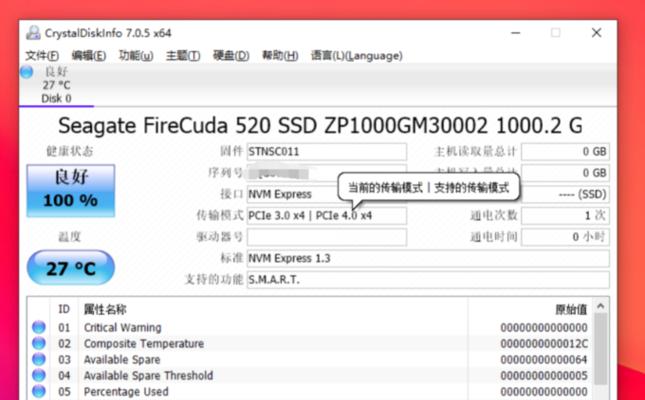Click the S.M.A.R.T. supported features field
Screen dimensions: 645x400
pyautogui.click(x=428, y=280)
